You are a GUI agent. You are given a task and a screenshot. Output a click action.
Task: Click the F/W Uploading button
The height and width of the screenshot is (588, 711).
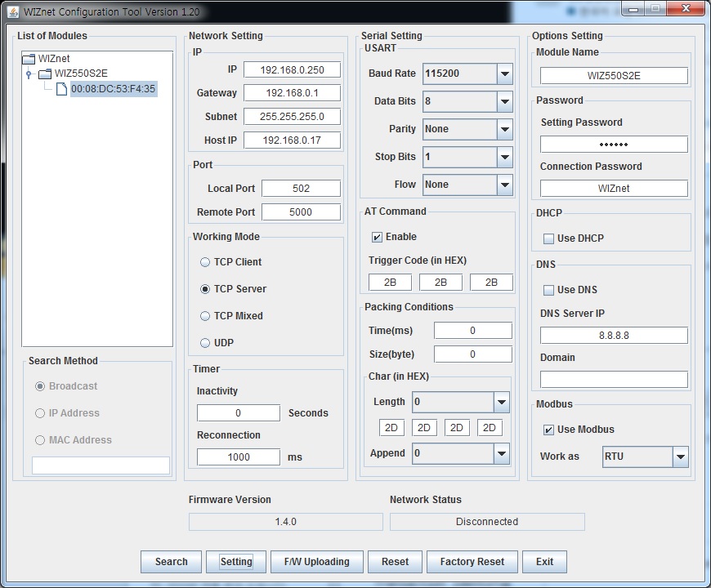(x=317, y=562)
